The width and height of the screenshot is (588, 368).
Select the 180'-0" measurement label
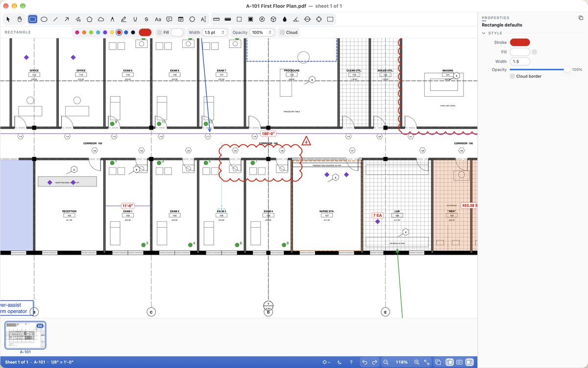[268, 133]
